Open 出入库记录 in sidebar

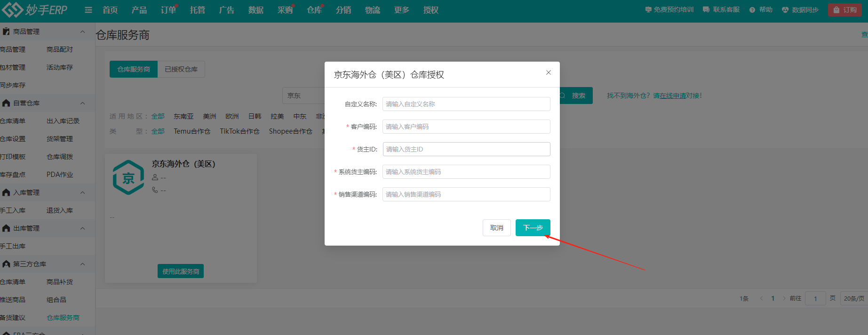(x=63, y=121)
